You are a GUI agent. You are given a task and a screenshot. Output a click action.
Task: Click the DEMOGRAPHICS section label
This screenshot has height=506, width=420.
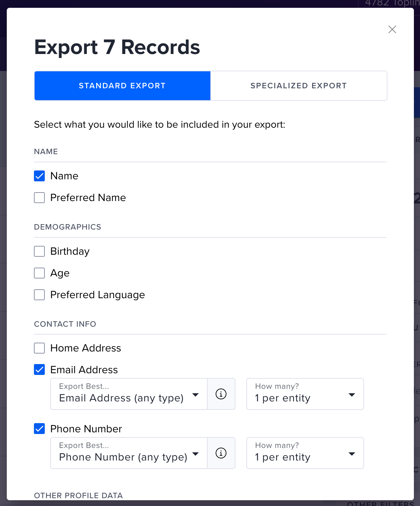pyautogui.click(x=68, y=227)
